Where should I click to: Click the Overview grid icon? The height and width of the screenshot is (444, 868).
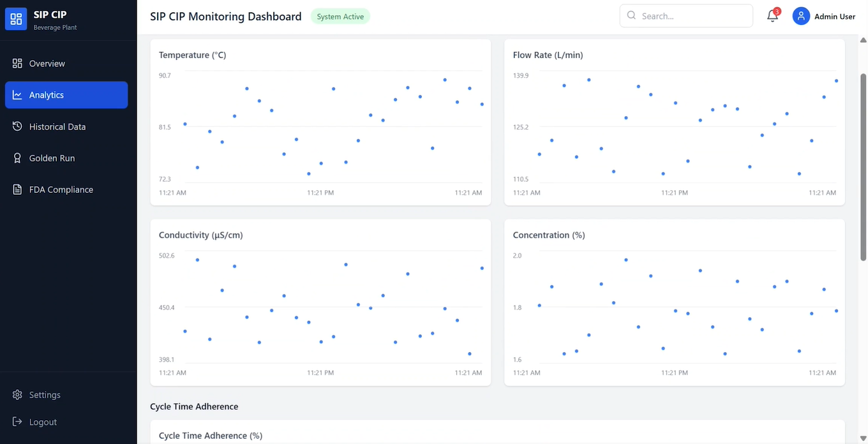(x=17, y=63)
